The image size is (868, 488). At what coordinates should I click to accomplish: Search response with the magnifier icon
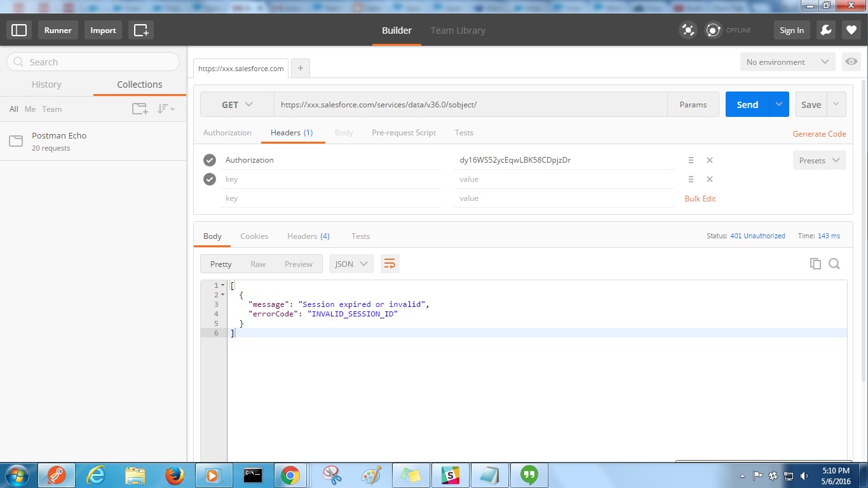coord(834,264)
